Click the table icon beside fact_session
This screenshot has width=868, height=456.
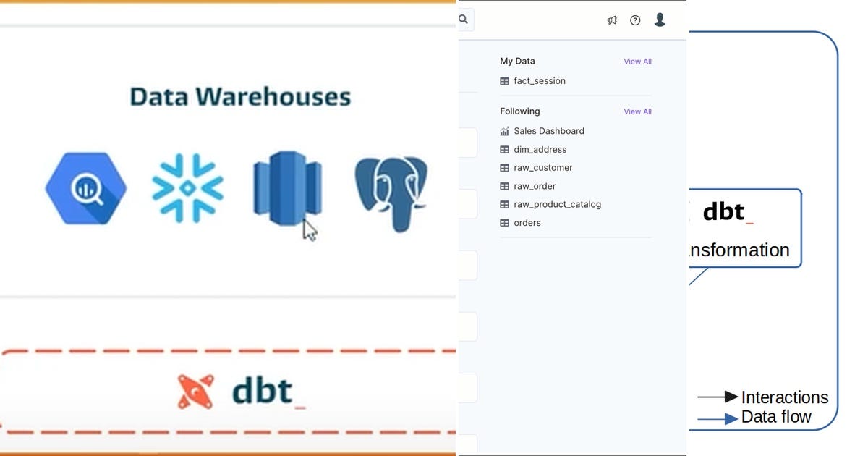(x=504, y=80)
